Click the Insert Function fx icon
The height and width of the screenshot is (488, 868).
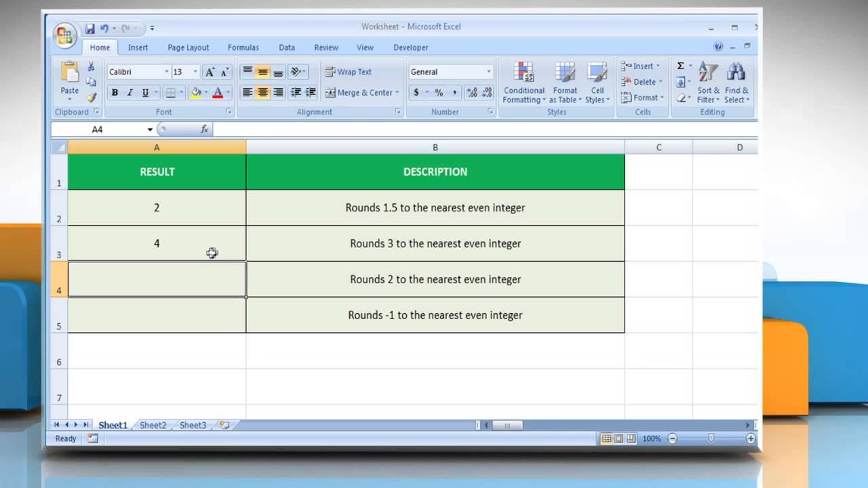point(204,129)
